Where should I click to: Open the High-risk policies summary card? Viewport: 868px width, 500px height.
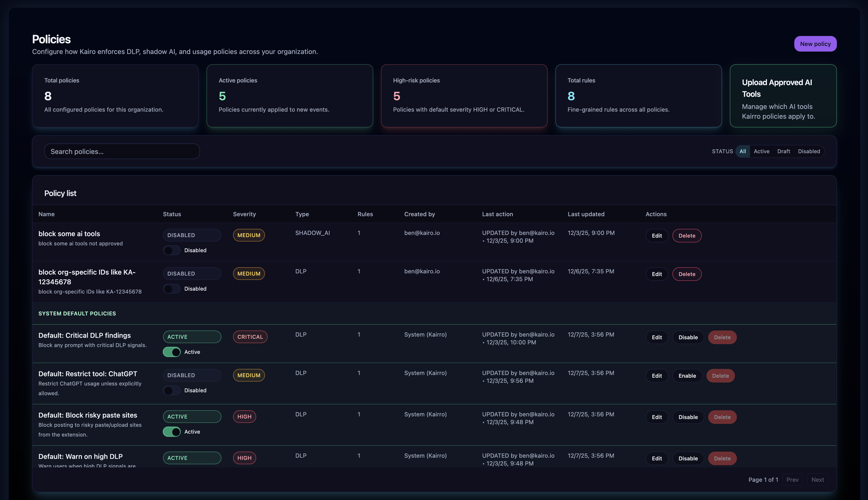click(464, 96)
